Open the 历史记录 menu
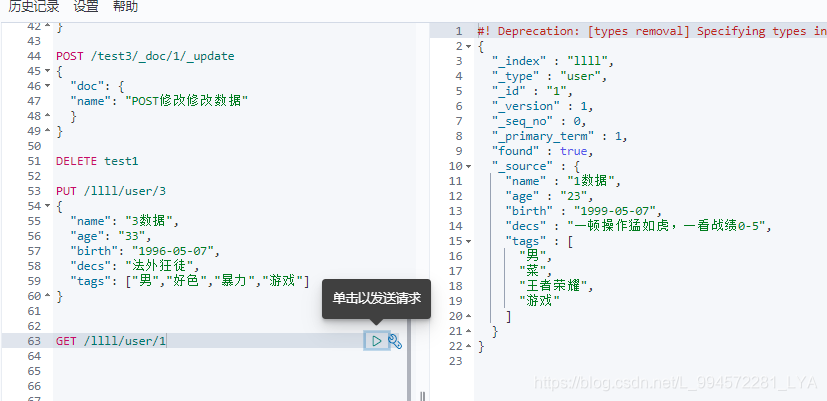Image resolution: width=827 pixels, height=401 pixels. click(34, 7)
